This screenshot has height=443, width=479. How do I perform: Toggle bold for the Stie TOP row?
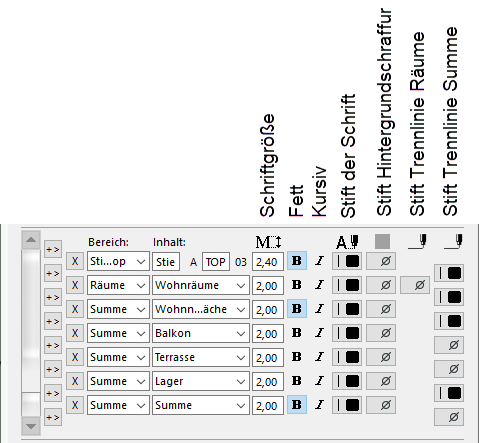(297, 261)
